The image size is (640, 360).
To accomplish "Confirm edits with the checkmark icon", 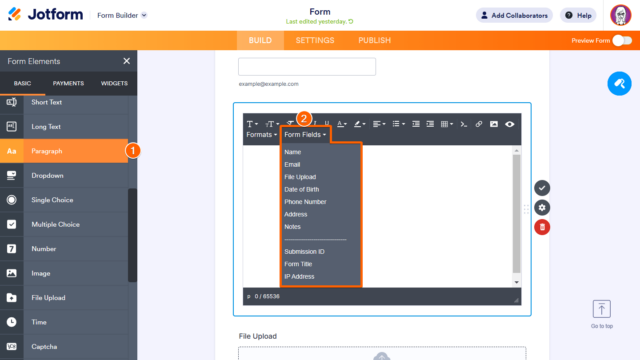I will [542, 188].
